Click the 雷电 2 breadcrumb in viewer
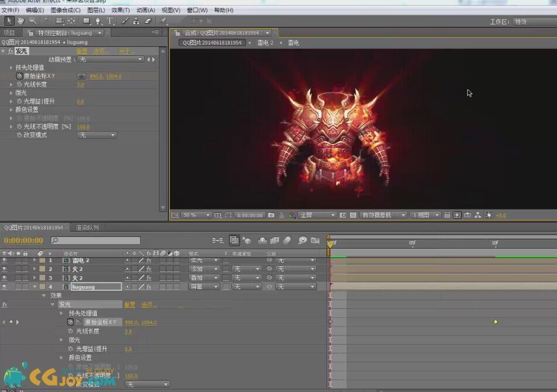This screenshot has height=392, width=557. [265, 43]
